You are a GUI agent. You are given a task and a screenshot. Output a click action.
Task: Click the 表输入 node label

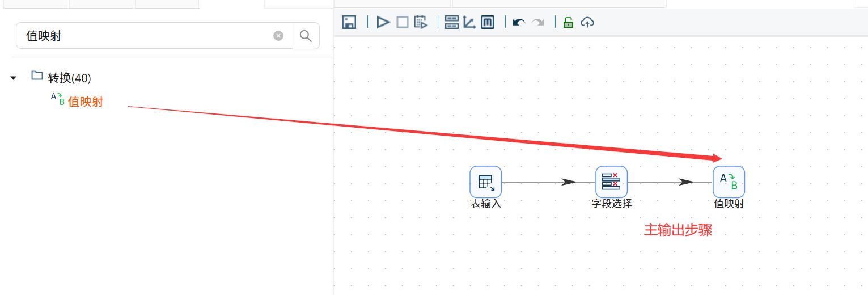[x=486, y=204]
